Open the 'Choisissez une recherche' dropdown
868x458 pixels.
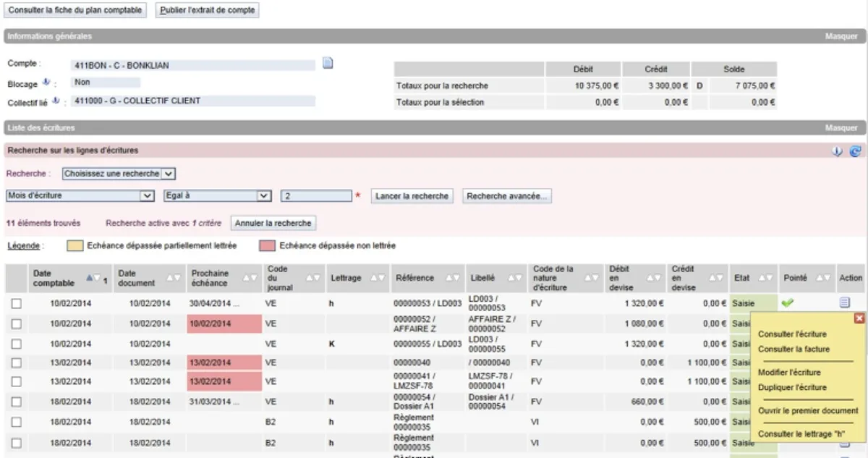[119, 174]
